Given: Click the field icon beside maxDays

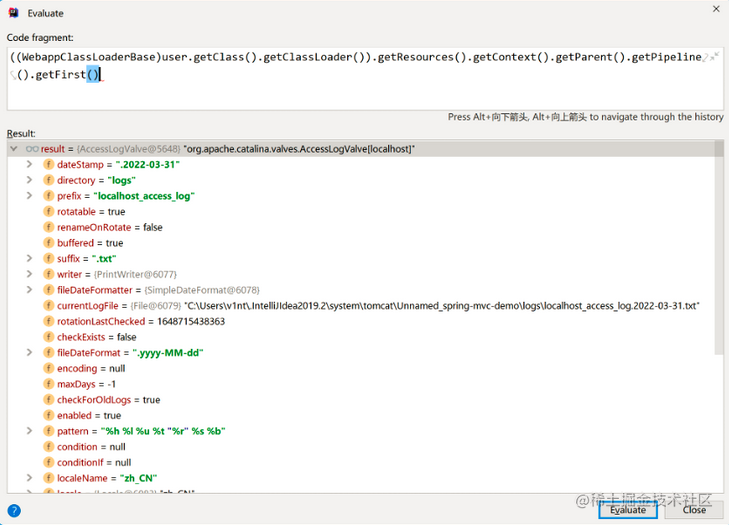Looking at the screenshot, I should pos(49,384).
